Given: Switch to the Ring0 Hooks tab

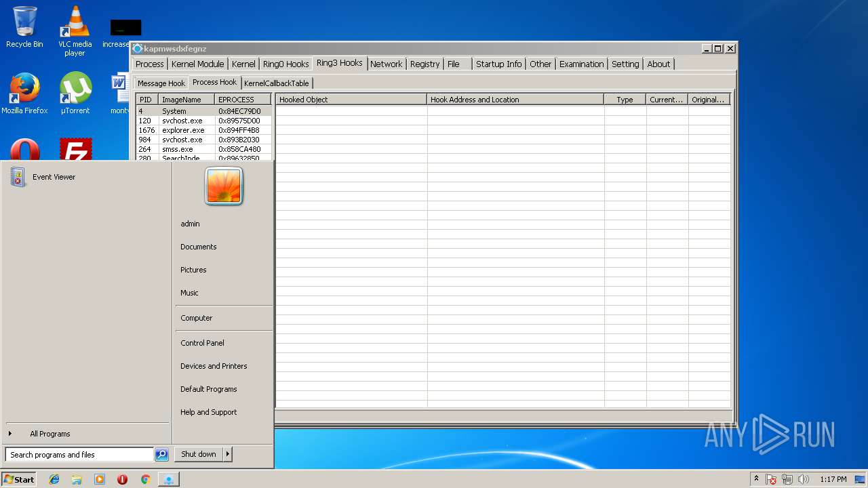Looking at the screenshot, I should [x=285, y=64].
